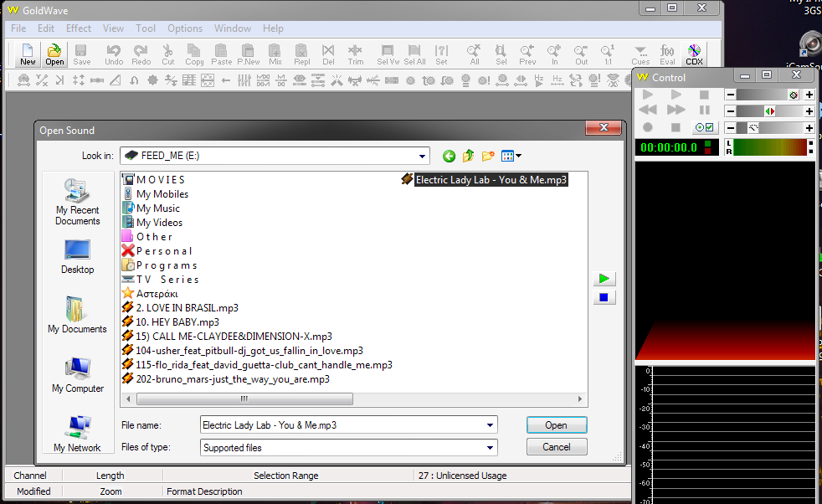Click the zoom All icon
The height and width of the screenshot is (504, 822).
475,54
